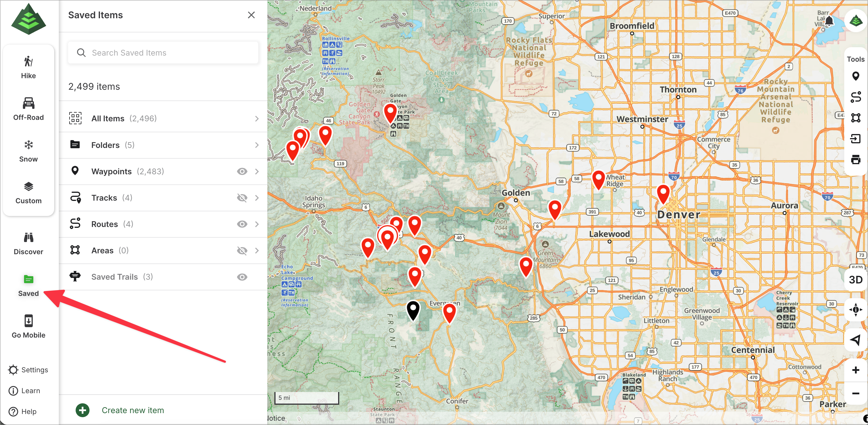The width and height of the screenshot is (868, 425).
Task: Click the Waypoints label text
Action: point(112,171)
